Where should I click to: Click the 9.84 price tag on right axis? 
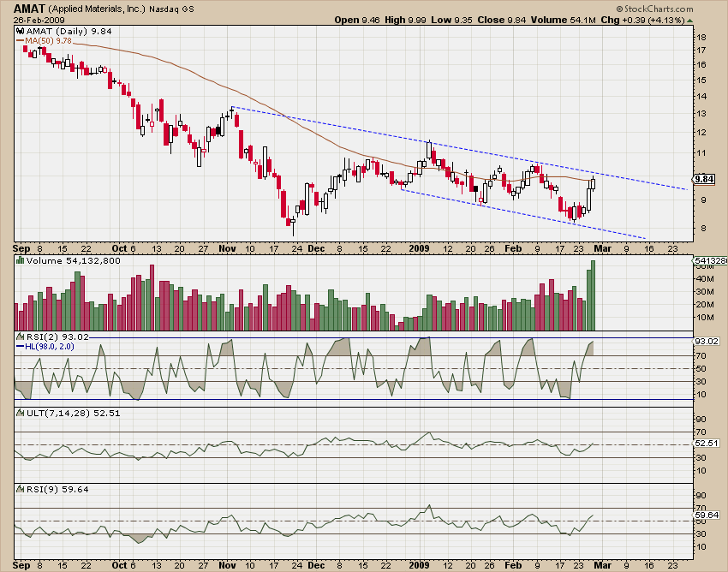click(705, 179)
